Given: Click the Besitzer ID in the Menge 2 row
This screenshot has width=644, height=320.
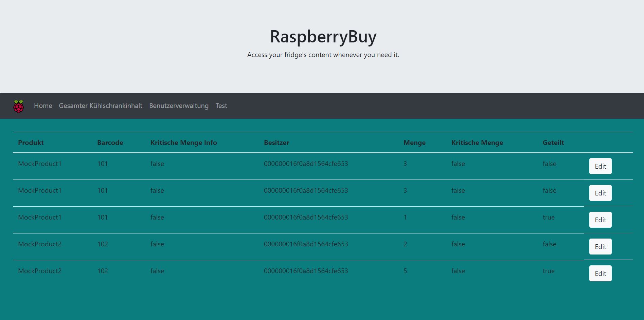Looking at the screenshot, I should (x=306, y=244).
